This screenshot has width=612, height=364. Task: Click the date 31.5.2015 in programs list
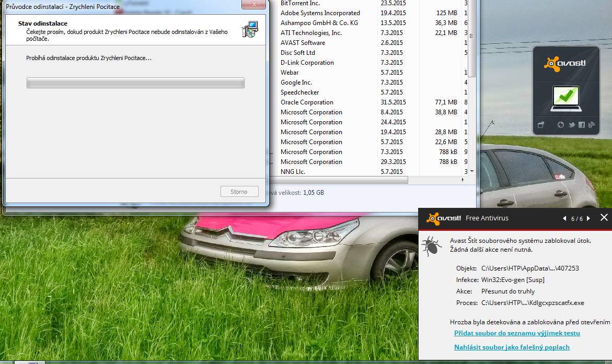click(x=394, y=102)
